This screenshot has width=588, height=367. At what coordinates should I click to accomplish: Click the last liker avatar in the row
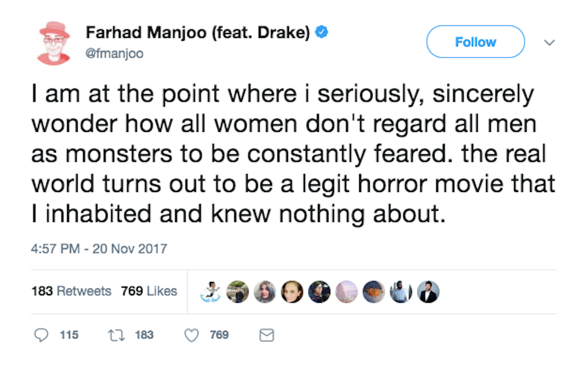point(428,292)
